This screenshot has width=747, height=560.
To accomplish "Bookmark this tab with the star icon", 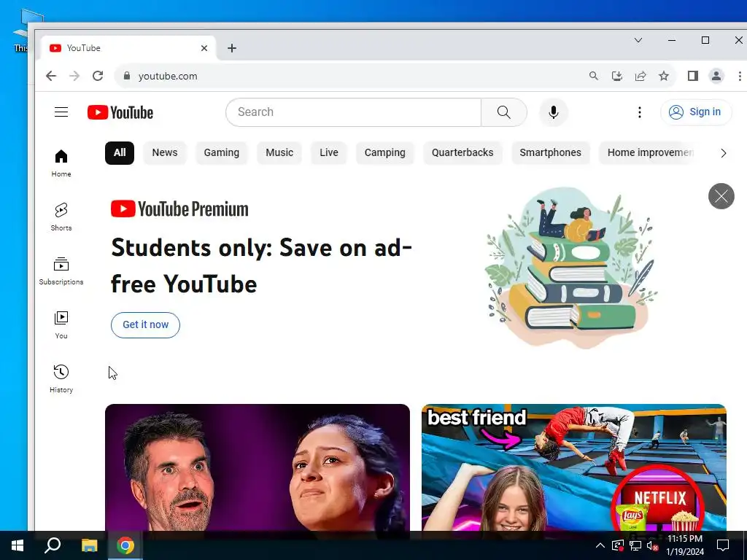I will pyautogui.click(x=664, y=76).
